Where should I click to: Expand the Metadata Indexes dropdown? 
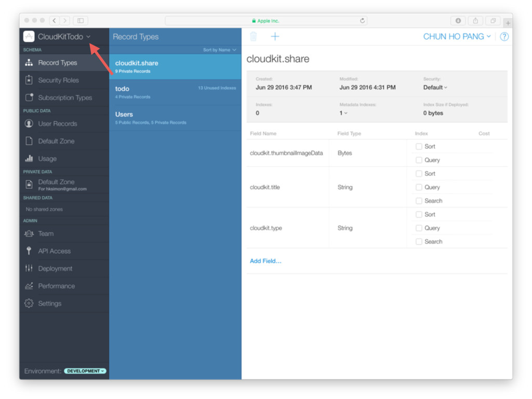coord(343,113)
